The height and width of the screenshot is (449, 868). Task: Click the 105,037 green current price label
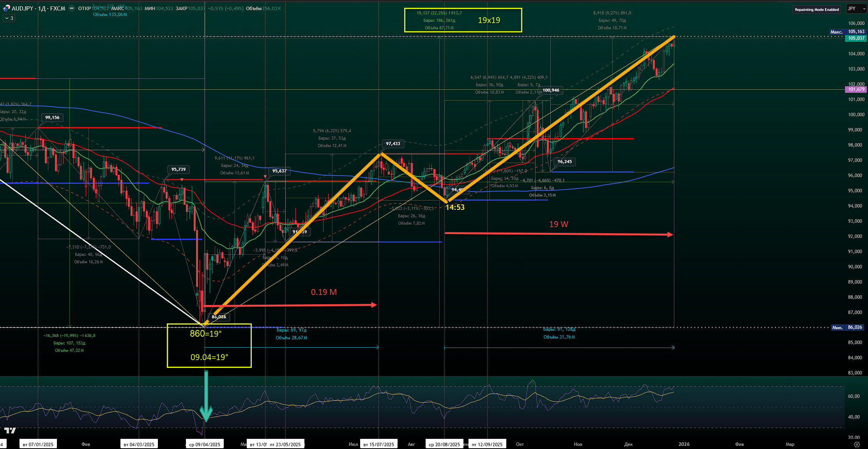click(856, 38)
